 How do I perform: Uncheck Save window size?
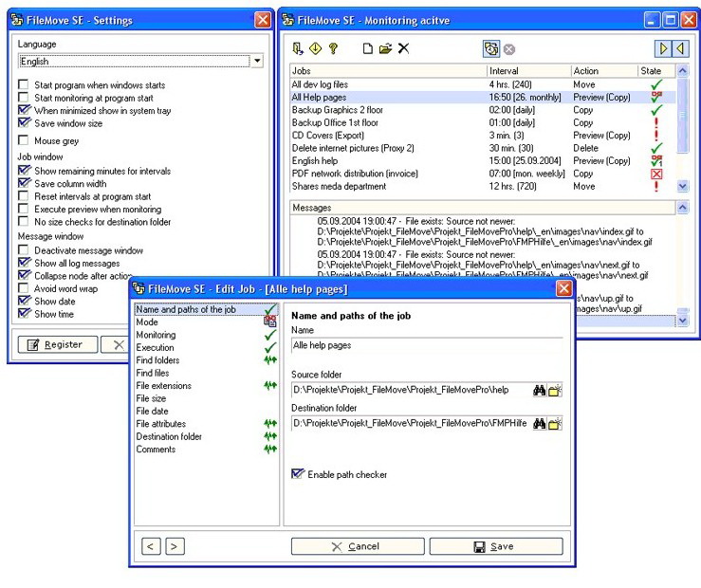[24, 123]
